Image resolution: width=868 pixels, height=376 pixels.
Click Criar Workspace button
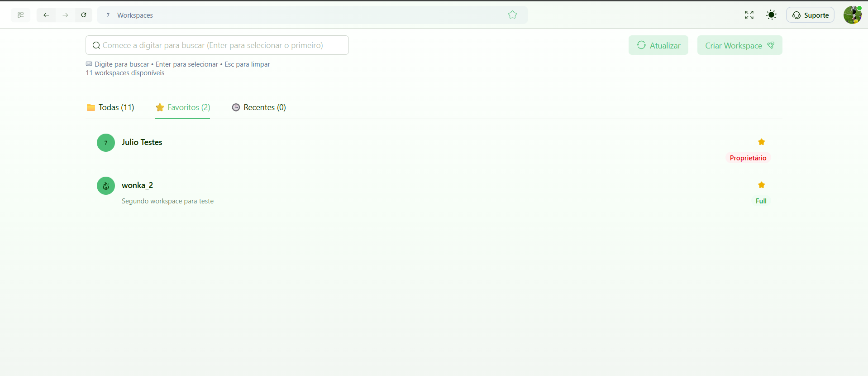(739, 45)
